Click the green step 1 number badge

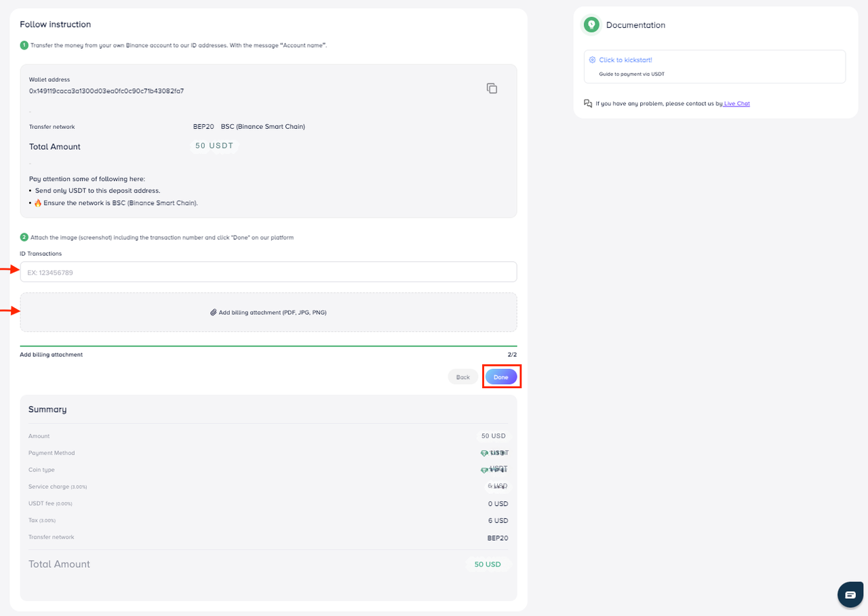pos(24,45)
